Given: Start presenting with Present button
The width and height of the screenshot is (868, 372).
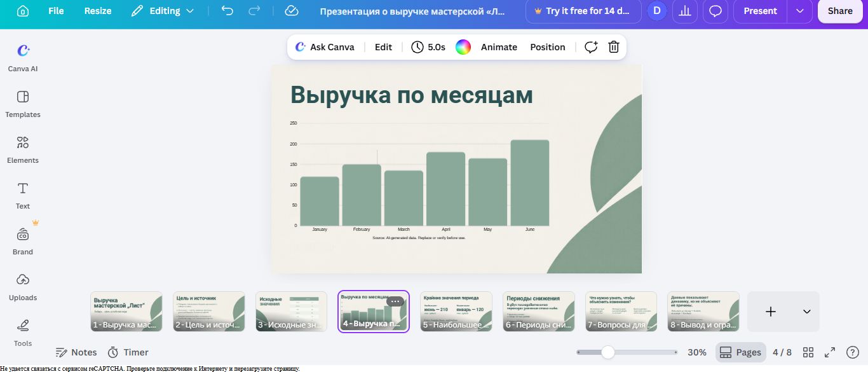Looking at the screenshot, I should coord(760,11).
